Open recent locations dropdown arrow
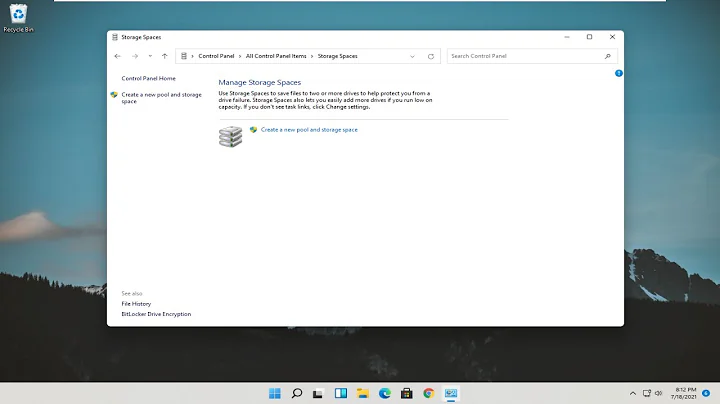 (x=150, y=56)
